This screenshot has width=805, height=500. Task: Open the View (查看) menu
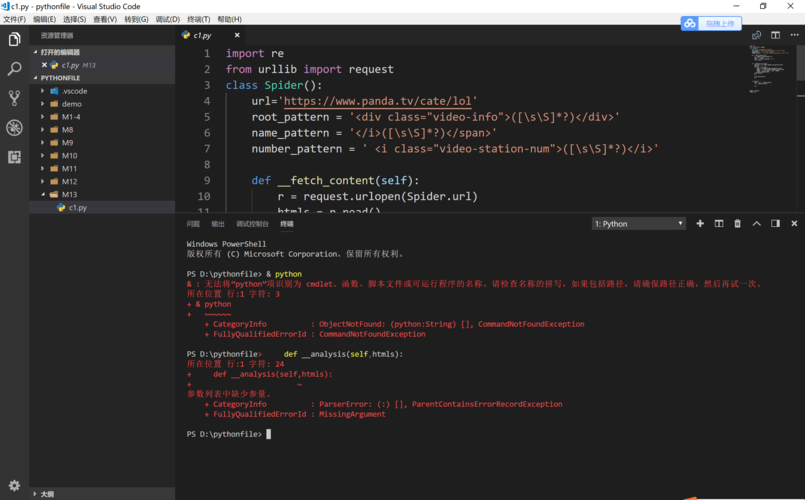pyautogui.click(x=105, y=19)
